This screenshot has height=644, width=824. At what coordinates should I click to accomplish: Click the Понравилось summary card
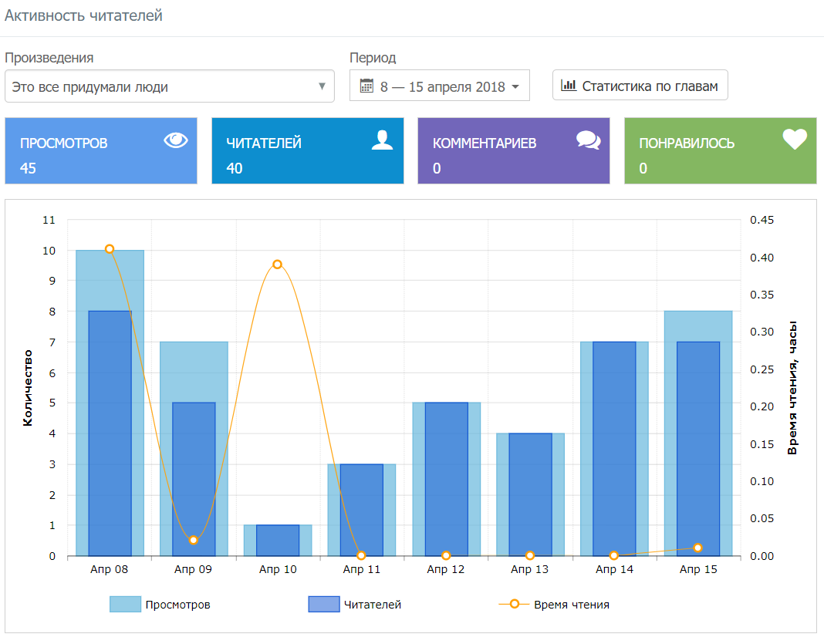pyautogui.click(x=720, y=151)
